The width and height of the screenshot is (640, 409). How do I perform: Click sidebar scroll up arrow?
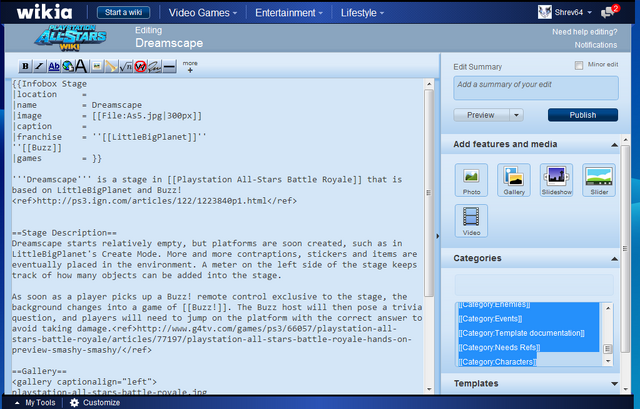click(625, 140)
